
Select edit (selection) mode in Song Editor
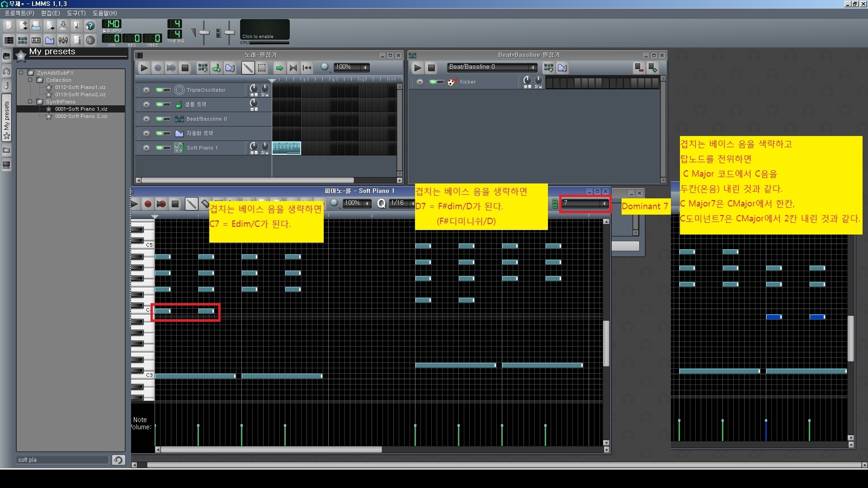tap(262, 68)
